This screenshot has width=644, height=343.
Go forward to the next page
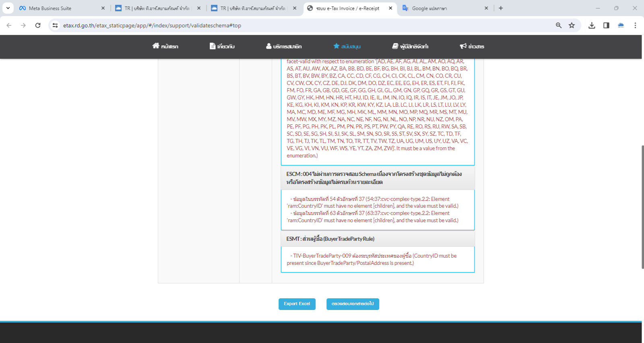coord(23,25)
